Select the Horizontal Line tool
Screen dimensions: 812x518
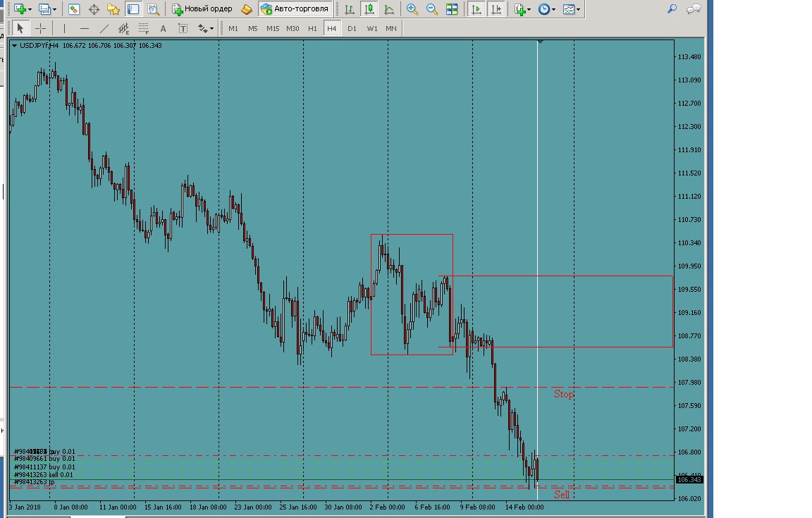tap(85, 28)
